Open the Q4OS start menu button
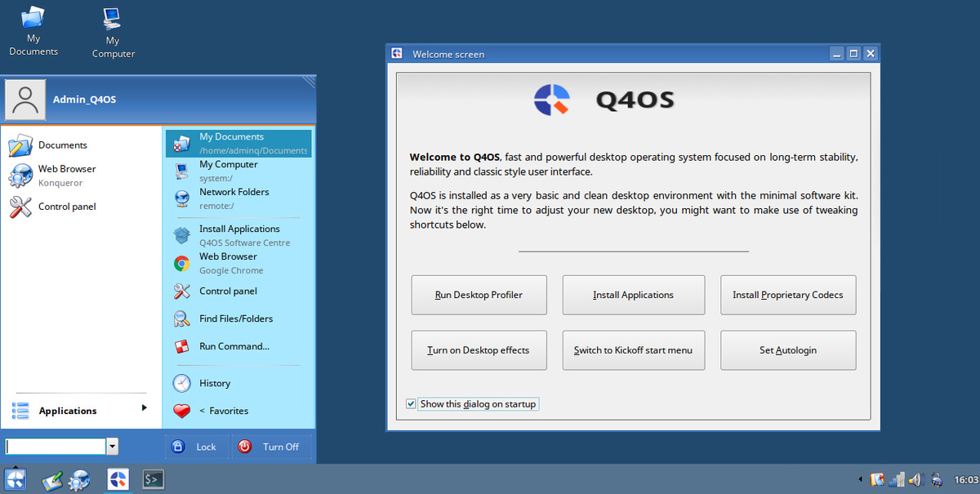 pyautogui.click(x=15, y=479)
